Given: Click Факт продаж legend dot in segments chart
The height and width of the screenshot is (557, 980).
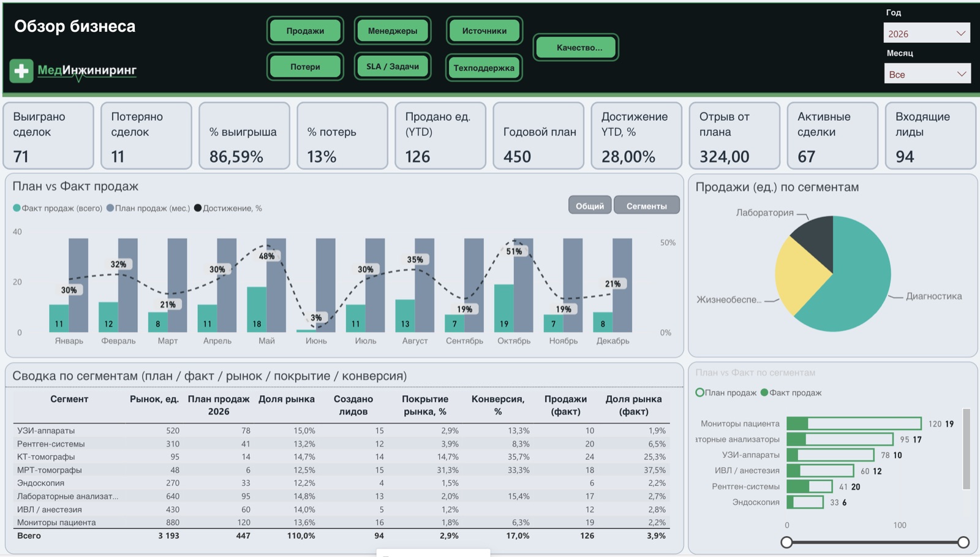Looking at the screenshot, I should point(764,393).
